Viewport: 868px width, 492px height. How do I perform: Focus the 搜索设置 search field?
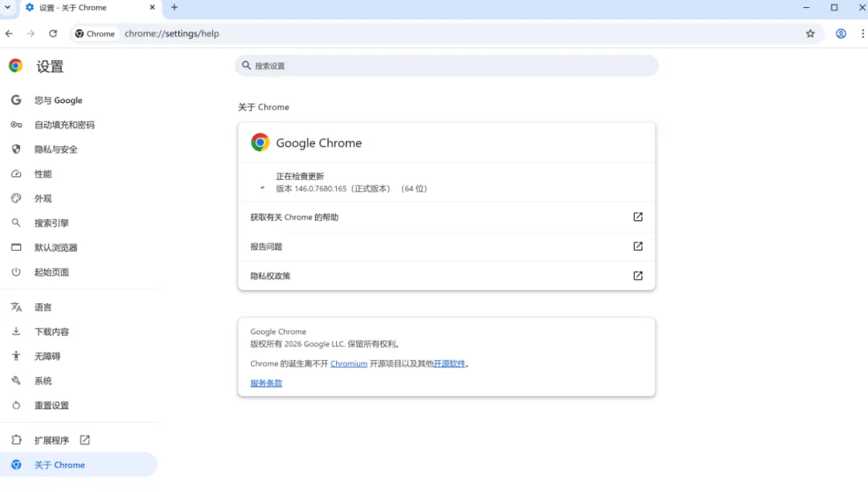(446, 66)
